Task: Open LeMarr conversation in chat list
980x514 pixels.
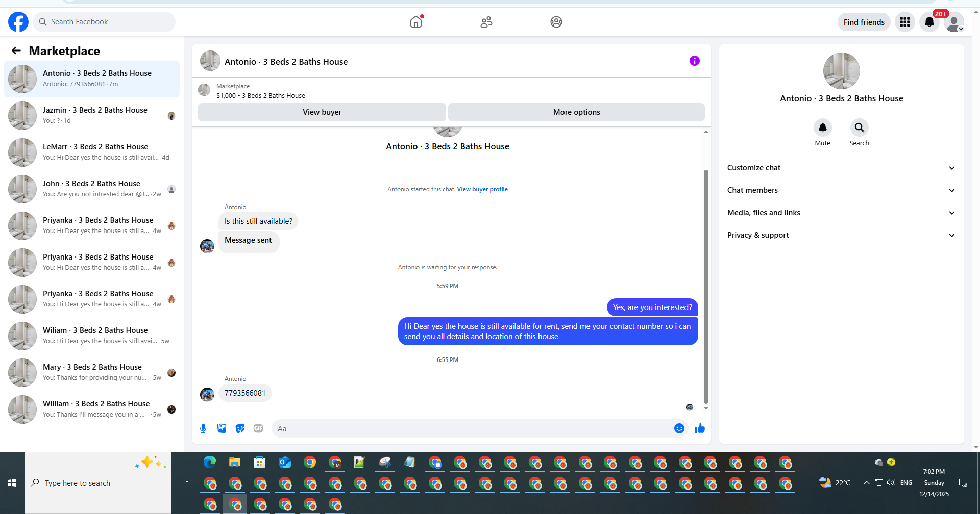Action: click(92, 152)
